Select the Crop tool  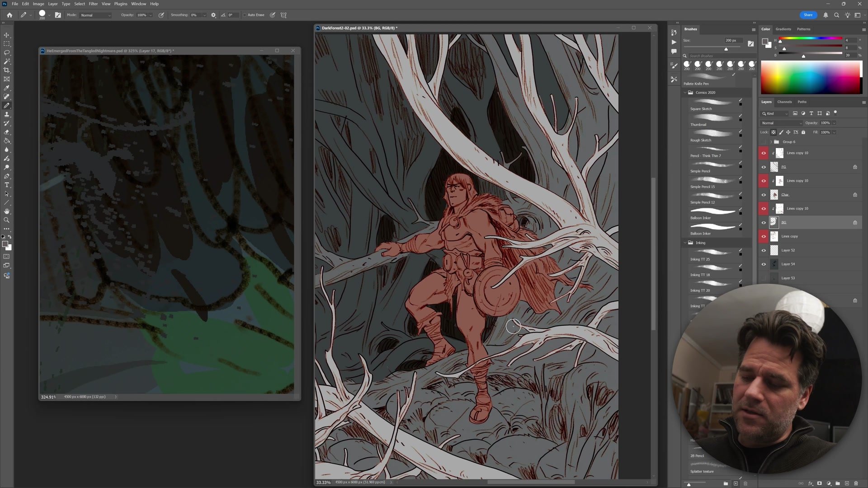tap(6, 70)
